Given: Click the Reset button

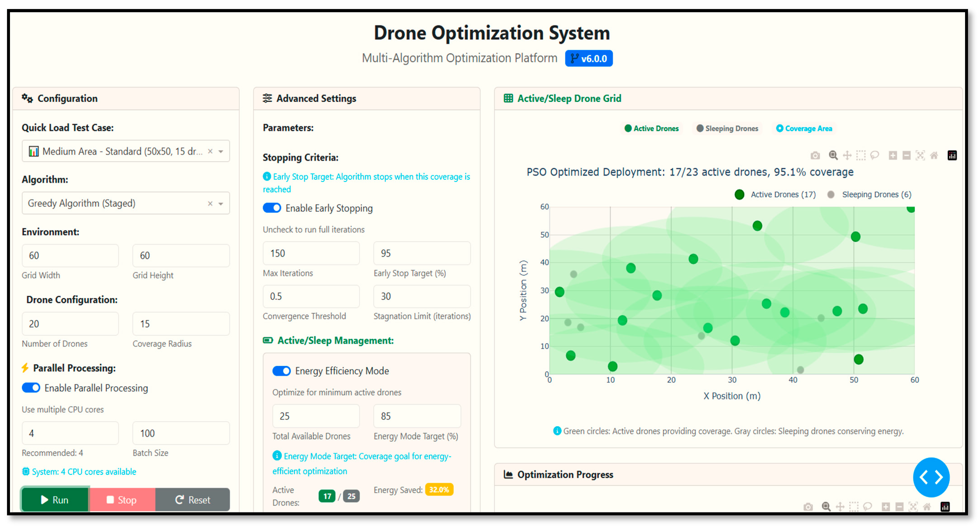Looking at the screenshot, I should [x=192, y=500].
